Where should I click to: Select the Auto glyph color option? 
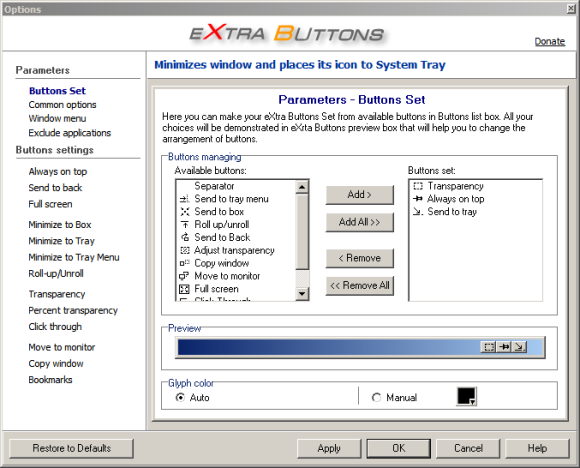click(180, 397)
